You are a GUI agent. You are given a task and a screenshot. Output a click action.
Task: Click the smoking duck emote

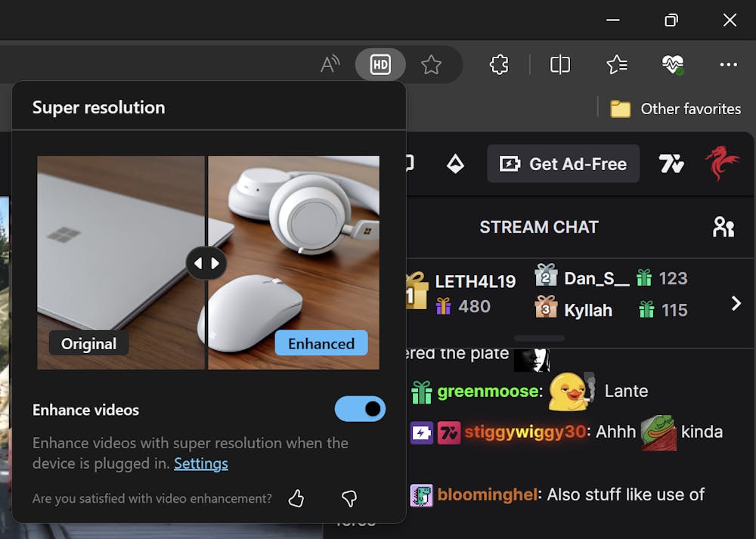572,391
